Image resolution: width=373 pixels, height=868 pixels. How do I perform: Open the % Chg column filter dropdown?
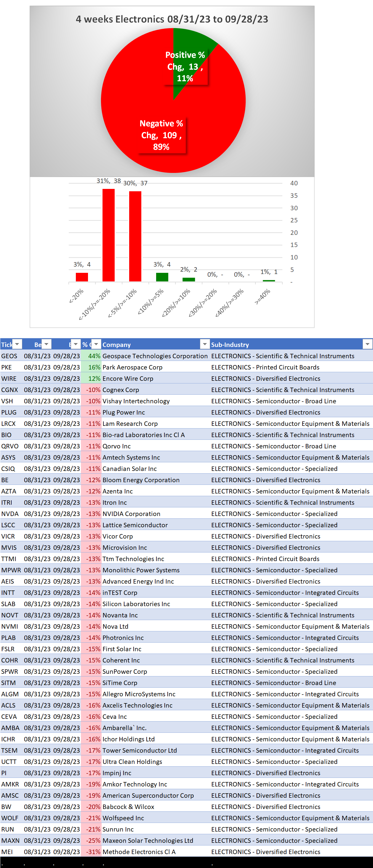tap(96, 344)
